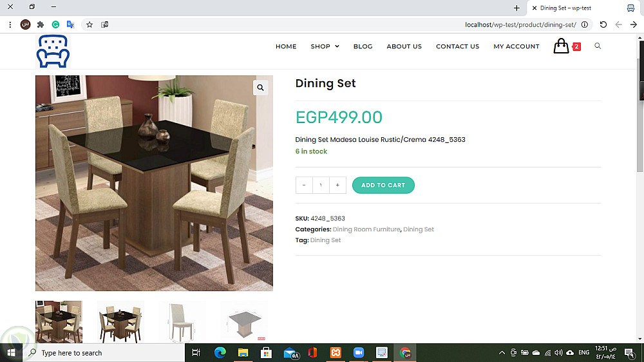This screenshot has height=362, width=644.
Task: Select the single chair thumbnail image
Action: (x=182, y=322)
